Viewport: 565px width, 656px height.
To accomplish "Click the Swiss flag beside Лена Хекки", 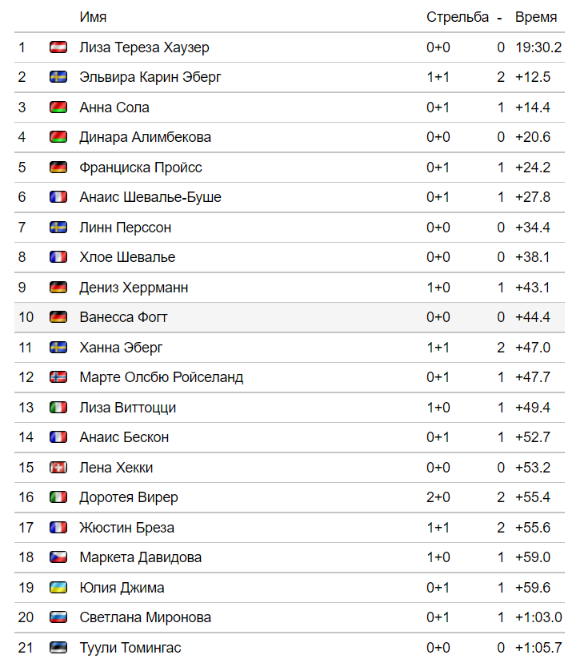I will [58, 467].
